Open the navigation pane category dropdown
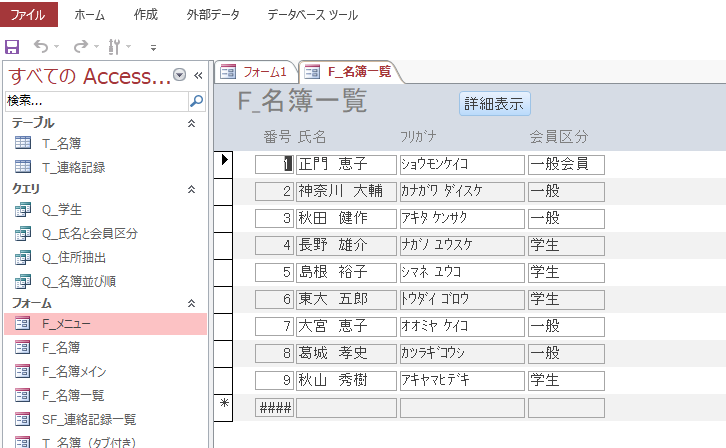The height and width of the screenshot is (448, 726). click(179, 75)
